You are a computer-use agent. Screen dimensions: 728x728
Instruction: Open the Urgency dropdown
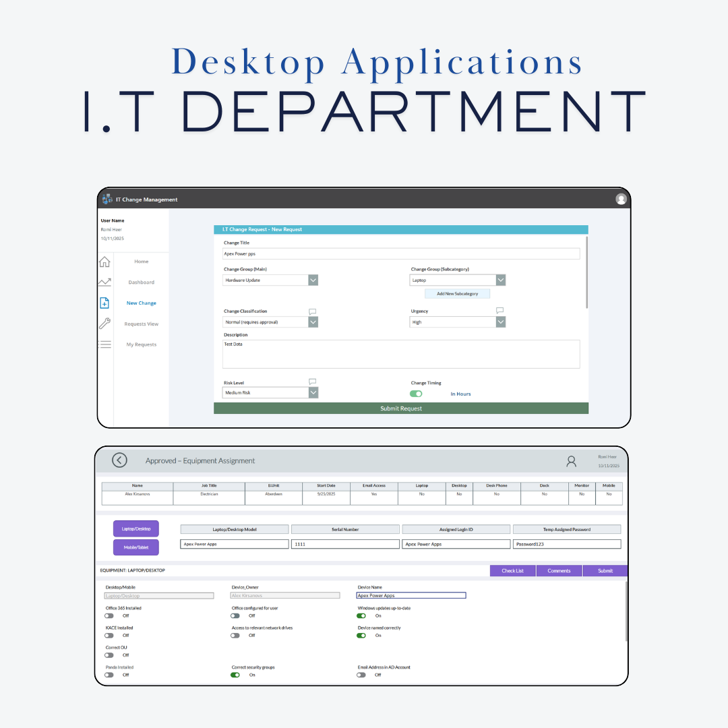click(499, 322)
